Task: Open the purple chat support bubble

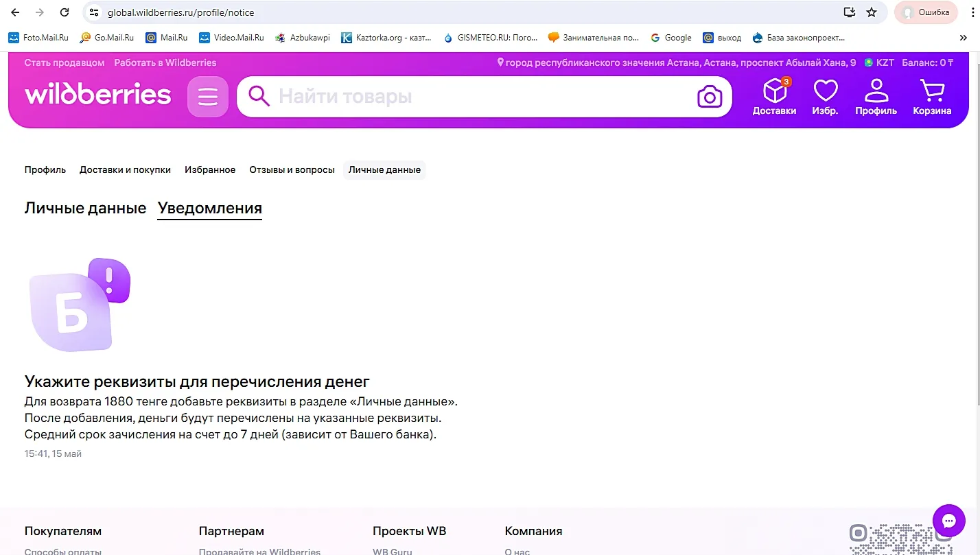Action: 949,521
